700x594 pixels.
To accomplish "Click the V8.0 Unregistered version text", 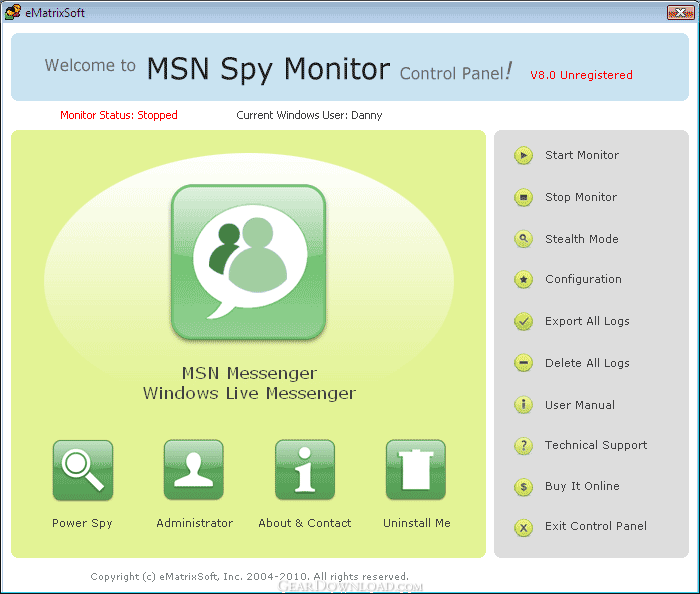I will pyautogui.click(x=581, y=75).
